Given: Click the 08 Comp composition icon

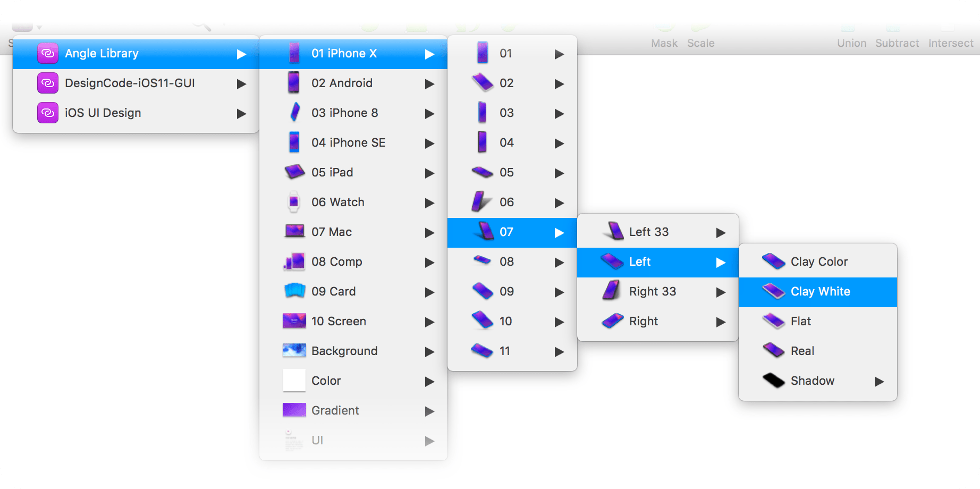Looking at the screenshot, I should pyautogui.click(x=294, y=262).
